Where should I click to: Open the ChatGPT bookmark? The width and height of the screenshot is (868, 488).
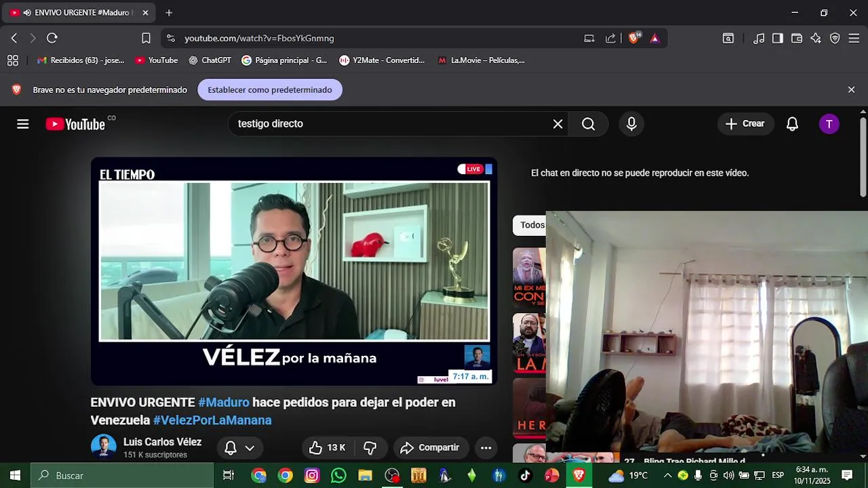tap(210, 60)
